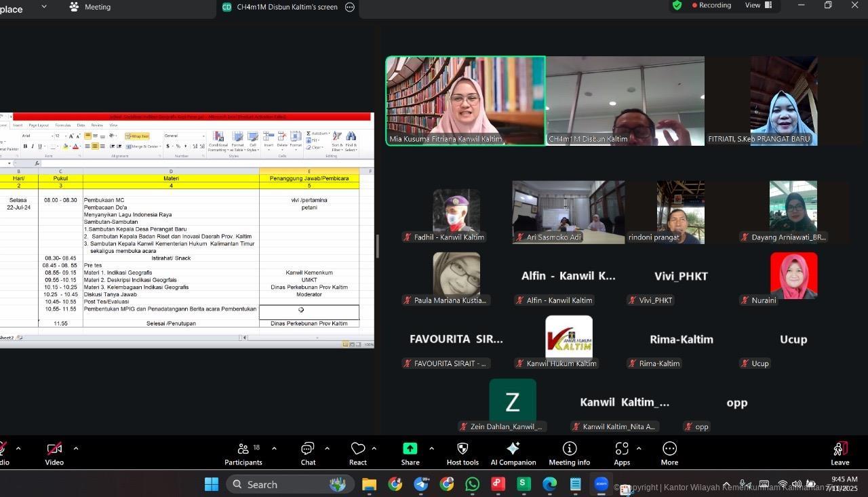The width and height of the screenshot is (868, 497).
Task: Click Find & Select binoculars in shared Excel
Action: [351, 141]
